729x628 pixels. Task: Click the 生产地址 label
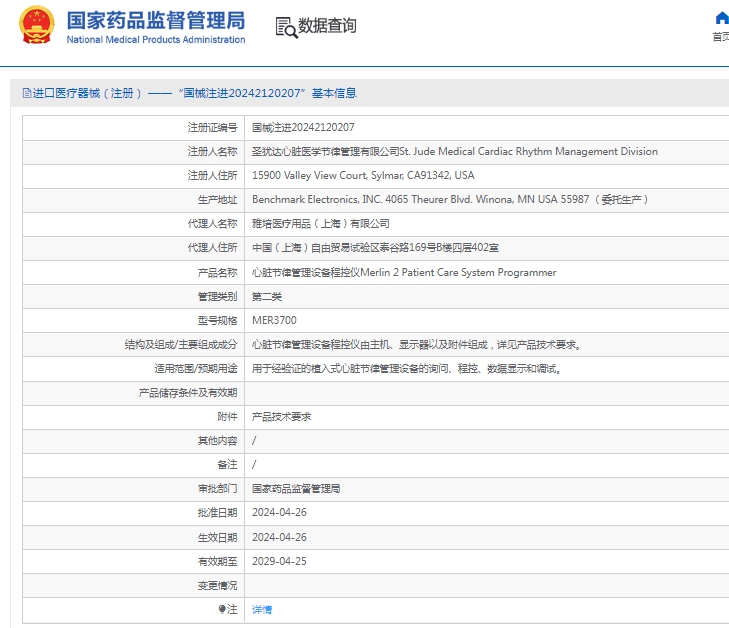point(218,200)
